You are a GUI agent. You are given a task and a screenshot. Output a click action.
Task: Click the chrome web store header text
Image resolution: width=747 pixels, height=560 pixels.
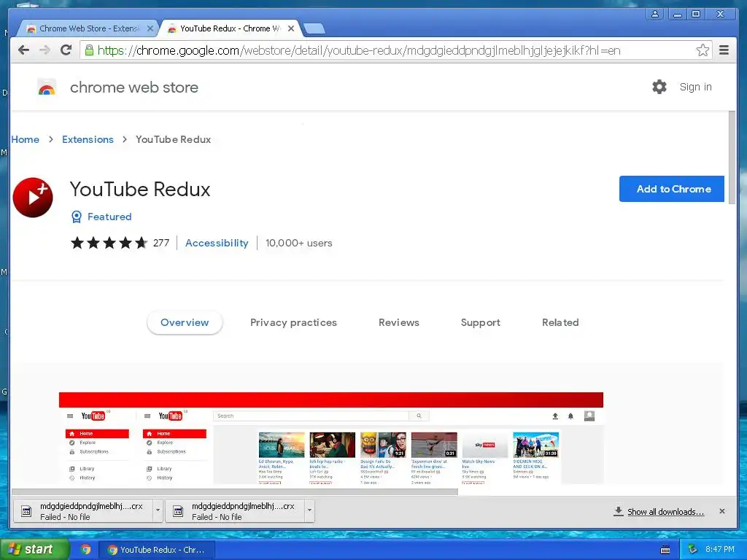click(134, 87)
